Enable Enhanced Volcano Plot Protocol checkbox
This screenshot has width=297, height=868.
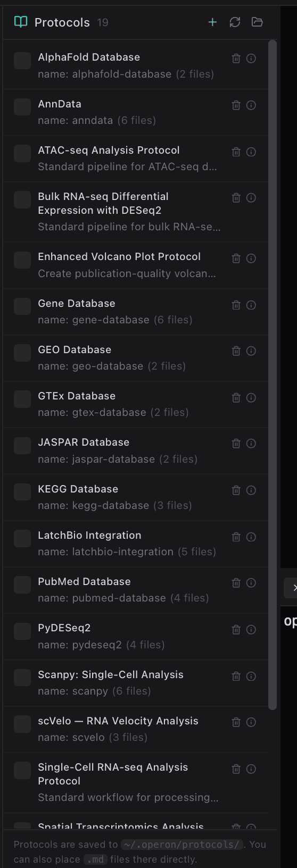pyautogui.click(x=22, y=260)
